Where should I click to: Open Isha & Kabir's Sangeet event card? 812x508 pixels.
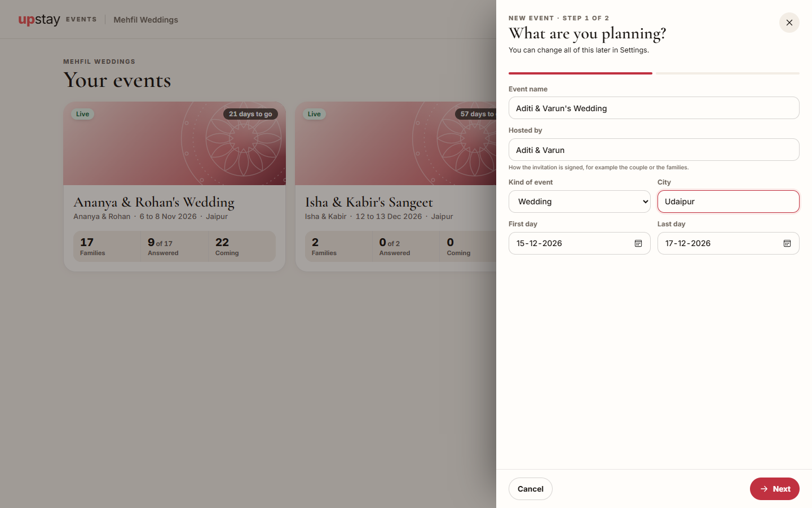395,186
